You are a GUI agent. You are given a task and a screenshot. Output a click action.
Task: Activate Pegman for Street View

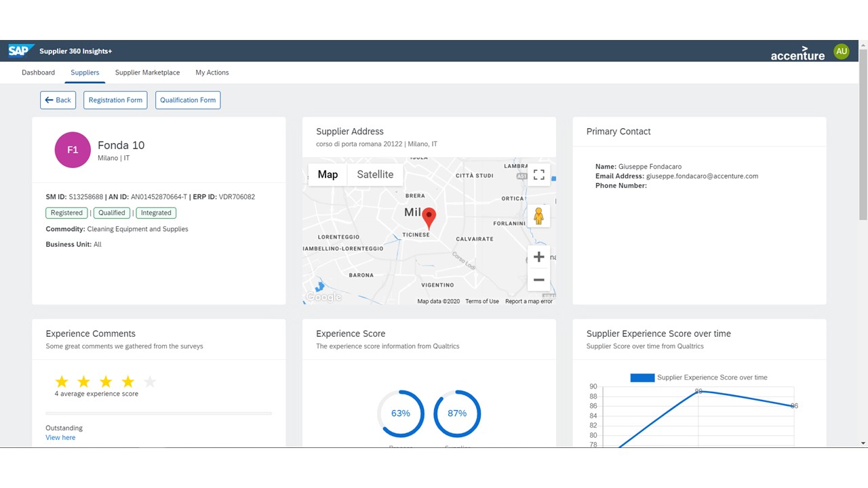pyautogui.click(x=538, y=216)
